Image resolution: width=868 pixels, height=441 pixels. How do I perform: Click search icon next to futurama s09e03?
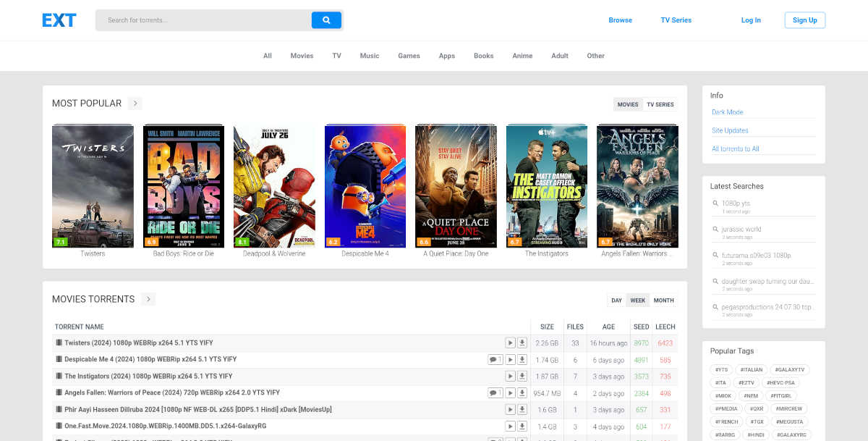pos(715,256)
